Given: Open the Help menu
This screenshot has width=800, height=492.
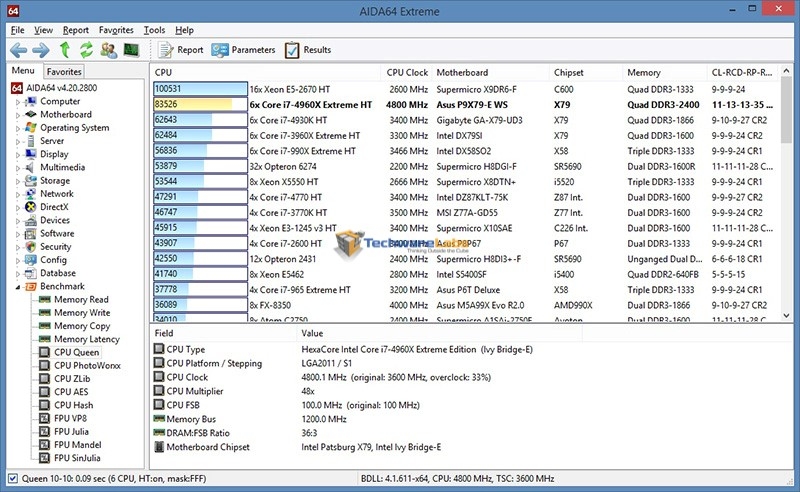Looking at the screenshot, I should [184, 30].
